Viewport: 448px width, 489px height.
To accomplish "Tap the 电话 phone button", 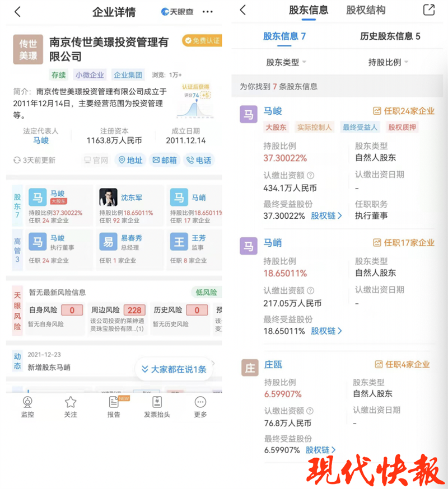I will point(199,161).
